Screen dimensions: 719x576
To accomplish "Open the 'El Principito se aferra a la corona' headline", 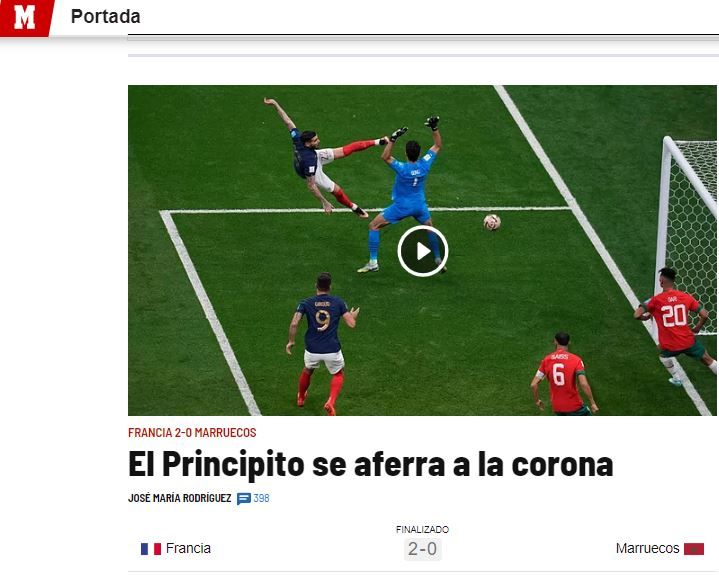I will click(x=371, y=464).
